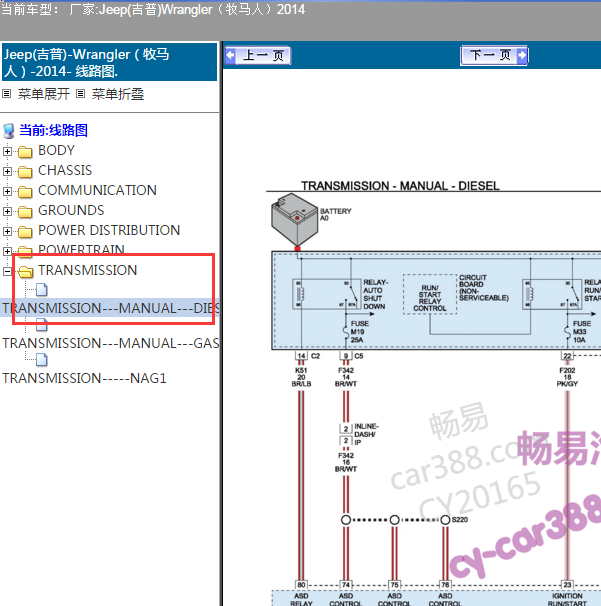601x606 pixels.
Task: Expand the COMMUNICATION folder node
Action: coord(7,191)
